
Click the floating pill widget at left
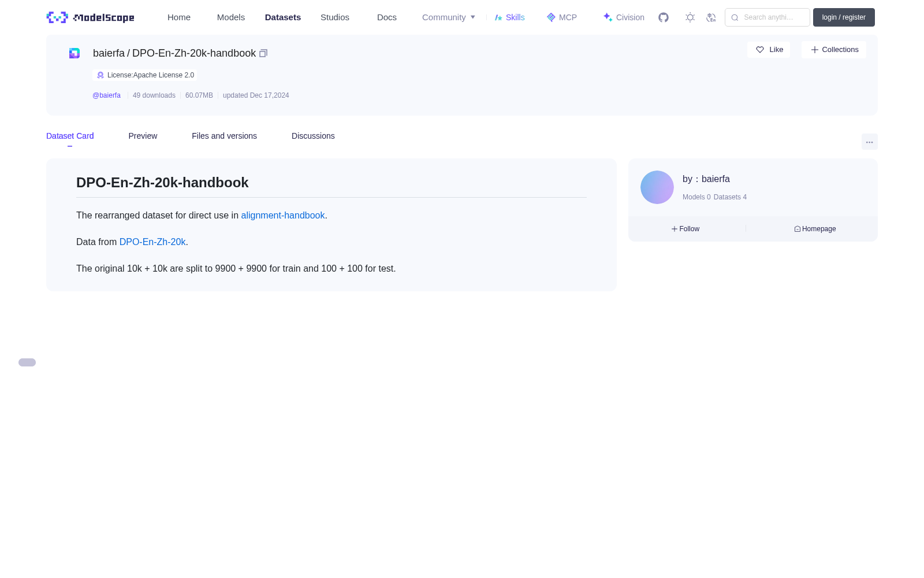27,362
